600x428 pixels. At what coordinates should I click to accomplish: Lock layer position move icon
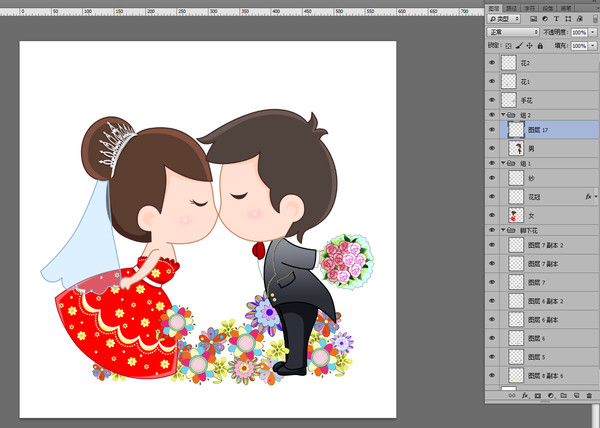[530, 46]
